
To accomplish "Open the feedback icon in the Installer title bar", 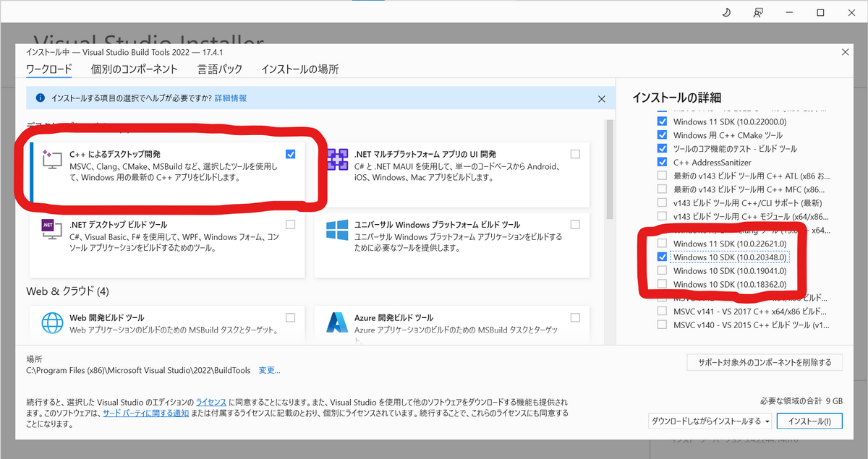I will click(758, 12).
